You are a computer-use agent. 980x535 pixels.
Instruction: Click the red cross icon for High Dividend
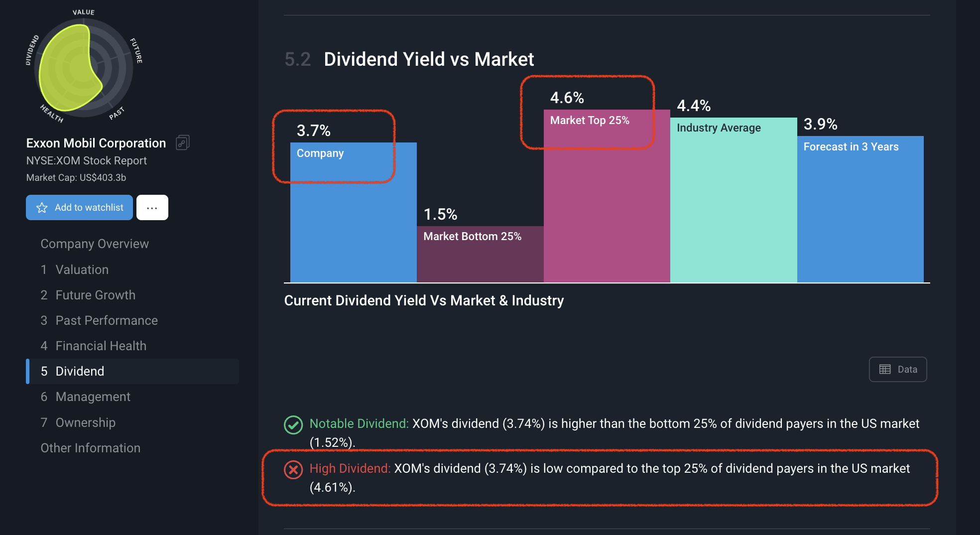[x=293, y=470]
